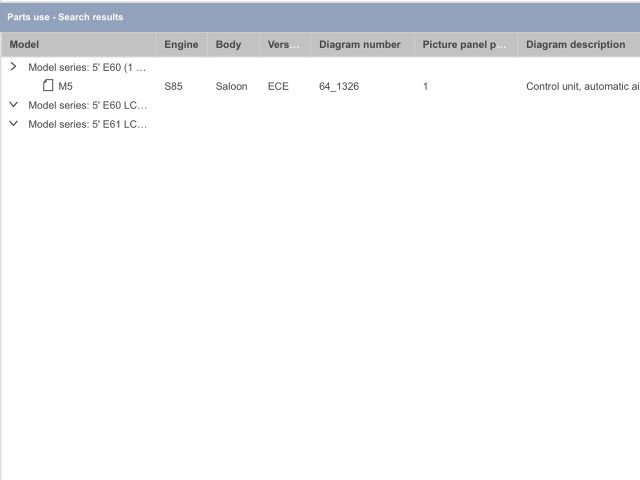640x480 pixels.
Task: Select the 5' E61 LC model series label
Action: tap(88, 124)
